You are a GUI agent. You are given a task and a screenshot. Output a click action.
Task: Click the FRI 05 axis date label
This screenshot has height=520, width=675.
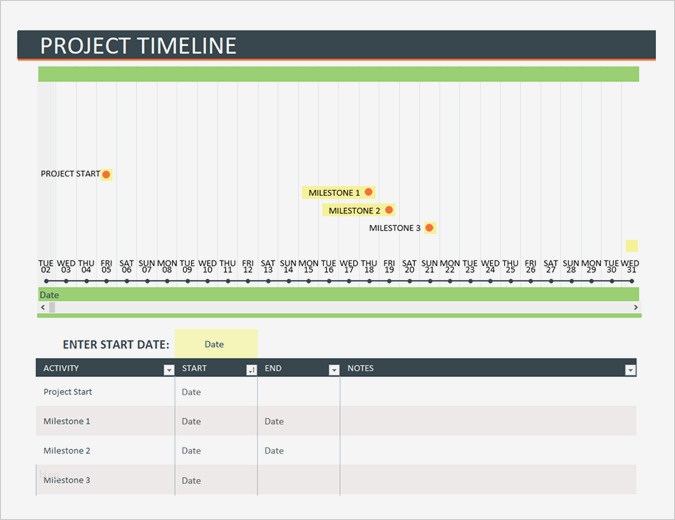tap(106, 266)
